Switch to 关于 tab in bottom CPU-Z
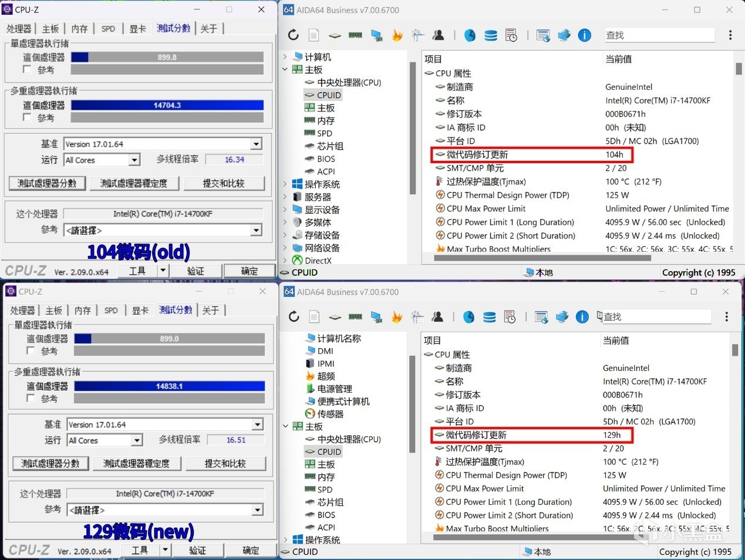745x560 pixels. click(x=211, y=311)
